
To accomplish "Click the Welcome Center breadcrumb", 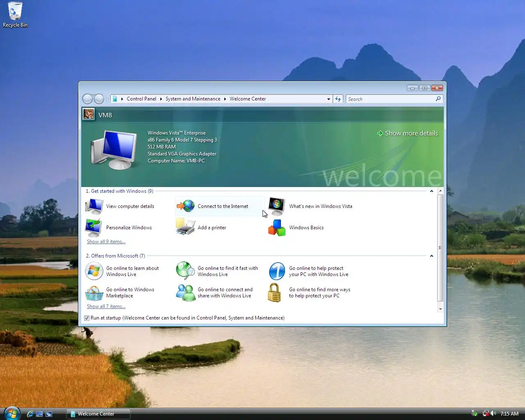I will click(248, 99).
